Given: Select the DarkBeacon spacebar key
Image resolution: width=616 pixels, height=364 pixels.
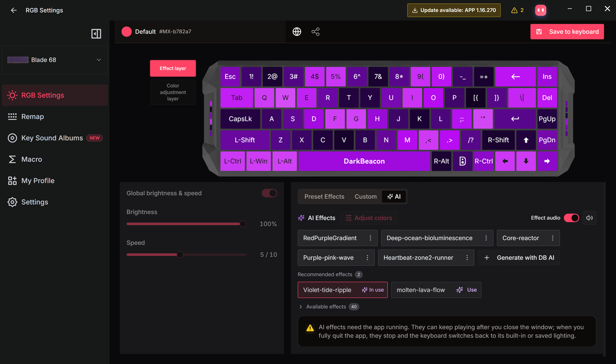Looking at the screenshot, I should click(x=364, y=161).
